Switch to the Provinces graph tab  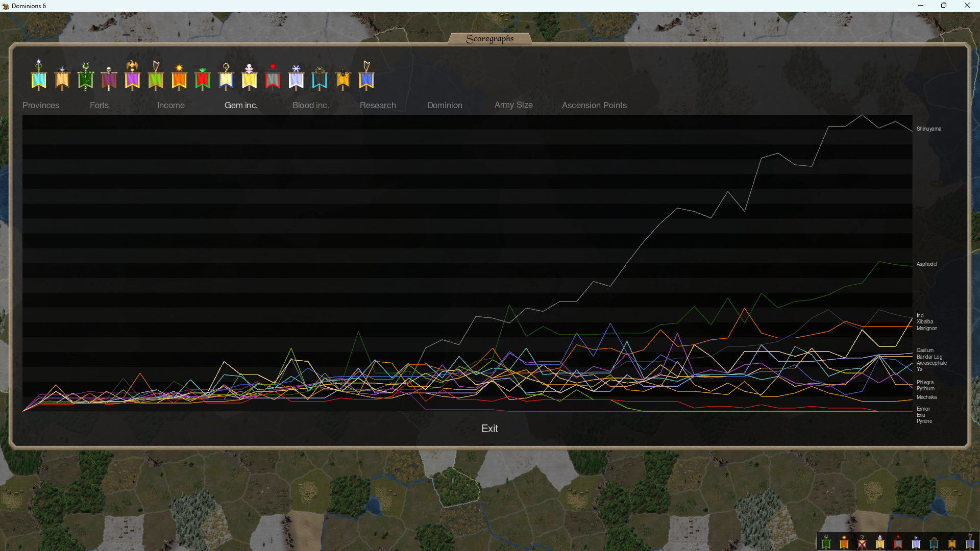pos(41,105)
